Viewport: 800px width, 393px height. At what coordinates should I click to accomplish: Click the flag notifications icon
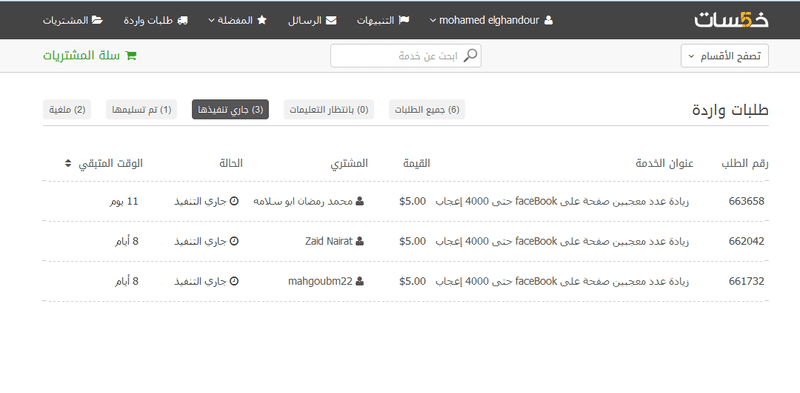coord(404,20)
